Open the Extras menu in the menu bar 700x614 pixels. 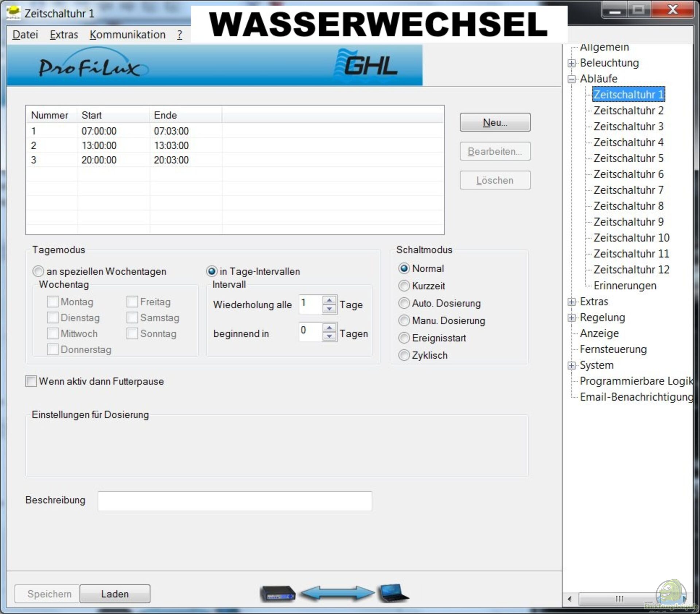tap(64, 35)
